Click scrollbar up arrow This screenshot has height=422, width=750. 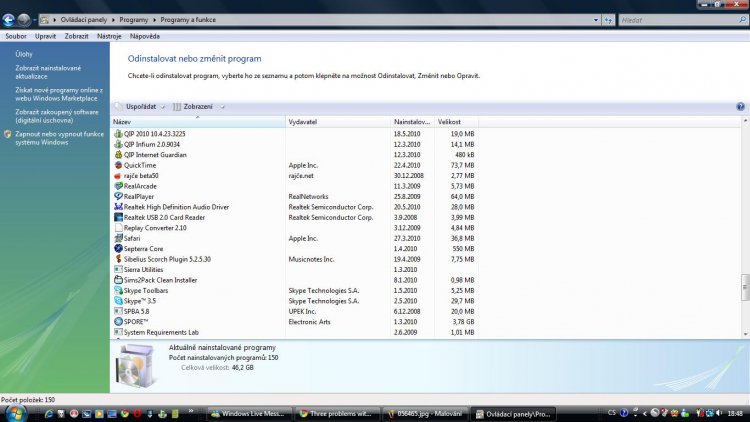745,122
